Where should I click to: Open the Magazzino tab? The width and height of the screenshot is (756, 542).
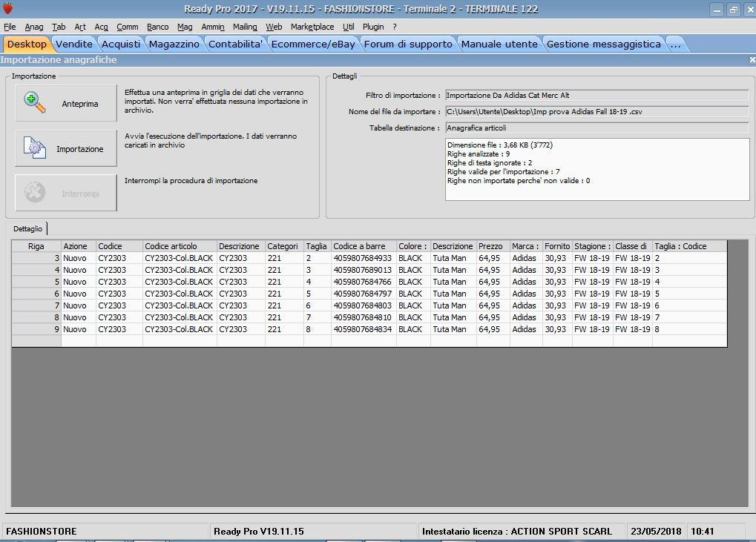pyautogui.click(x=174, y=44)
